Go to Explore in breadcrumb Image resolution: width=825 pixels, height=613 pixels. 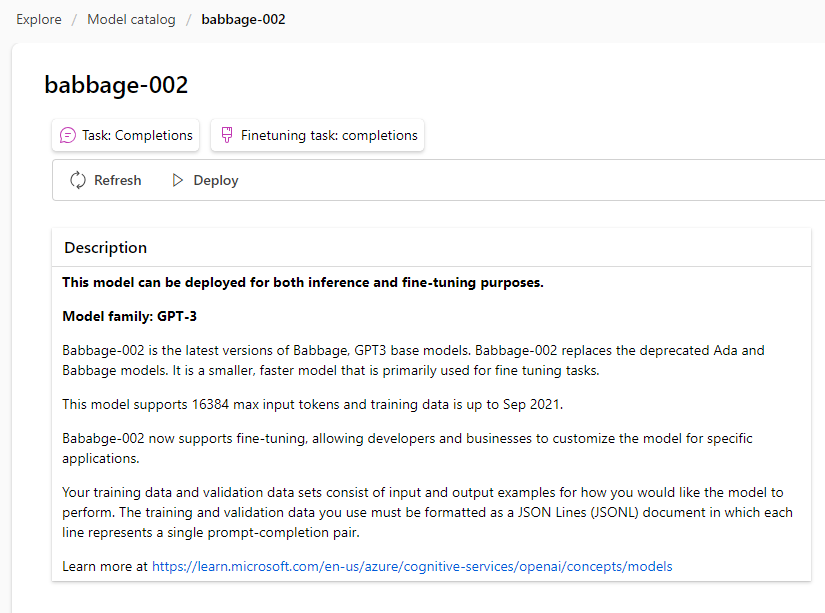click(x=39, y=19)
